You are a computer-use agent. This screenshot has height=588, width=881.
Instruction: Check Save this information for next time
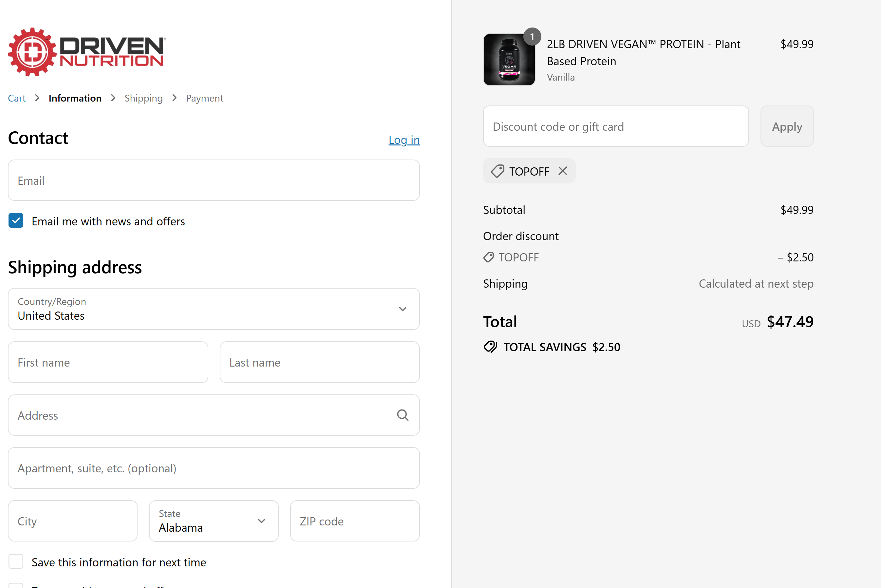[16, 561]
